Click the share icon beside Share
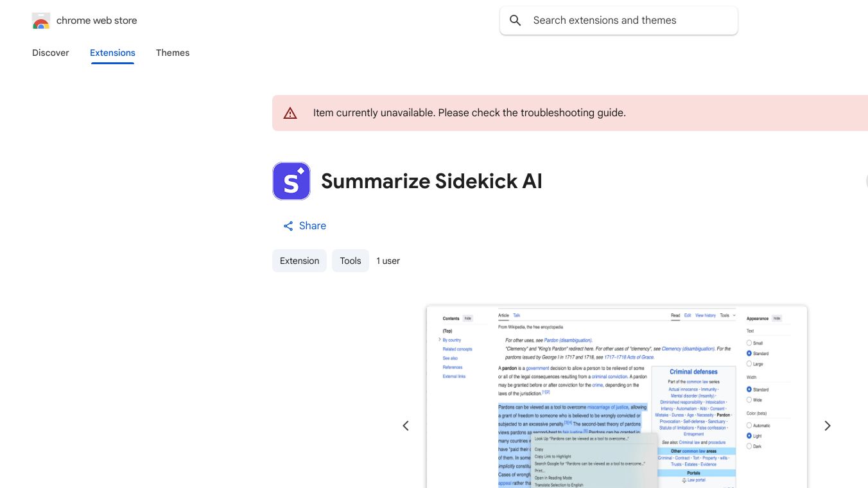This screenshot has height=488, width=868. click(288, 226)
